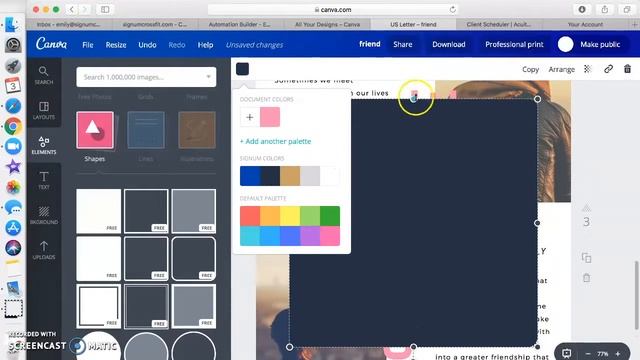
Task: Zoom in with the plus button
Action: tap(618, 353)
